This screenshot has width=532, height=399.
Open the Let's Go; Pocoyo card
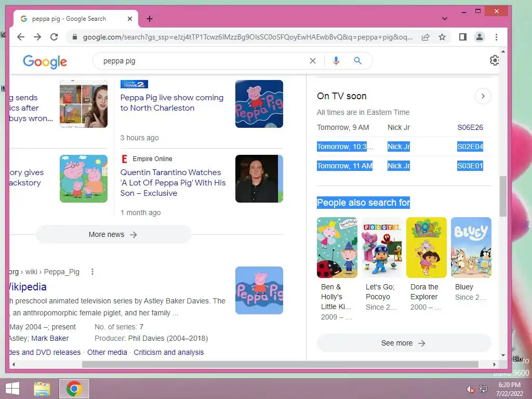[x=382, y=264]
